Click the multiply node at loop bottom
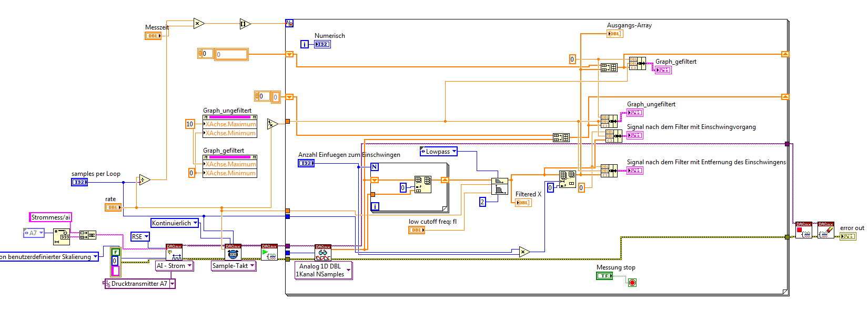The height and width of the screenshot is (319, 868). 524,252
